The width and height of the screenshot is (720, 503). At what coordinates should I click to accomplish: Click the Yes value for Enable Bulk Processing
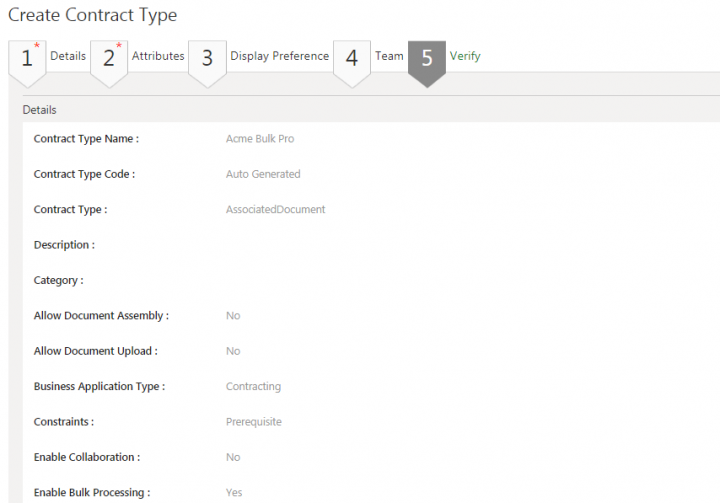pos(234,492)
